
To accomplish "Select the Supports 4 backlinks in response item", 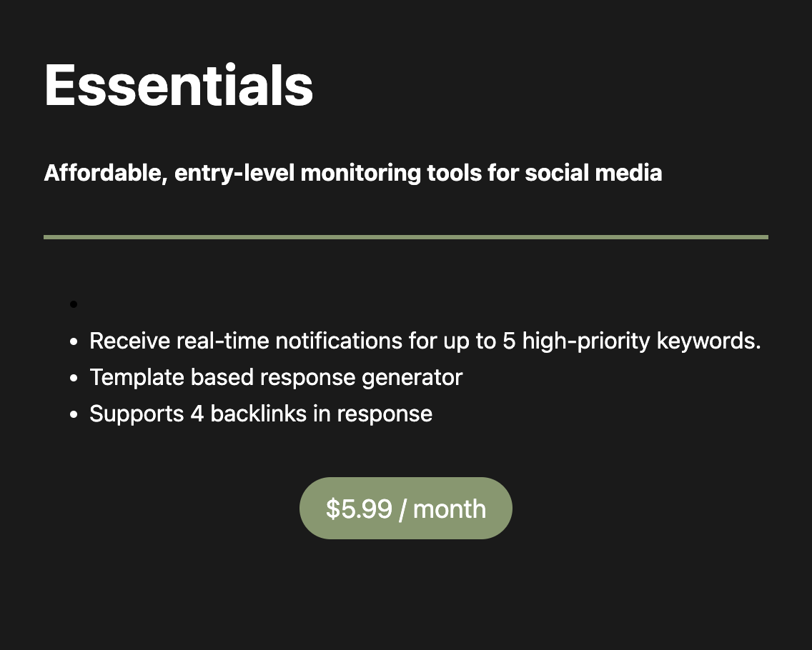I will point(261,414).
